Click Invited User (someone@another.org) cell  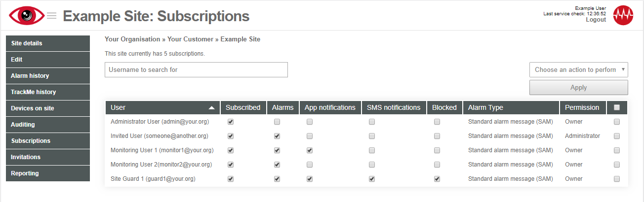160,136
